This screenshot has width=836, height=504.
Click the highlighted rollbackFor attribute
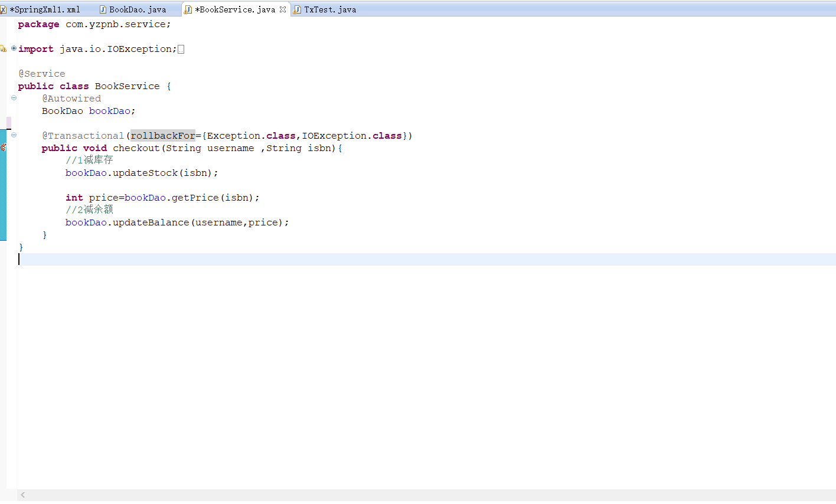162,136
